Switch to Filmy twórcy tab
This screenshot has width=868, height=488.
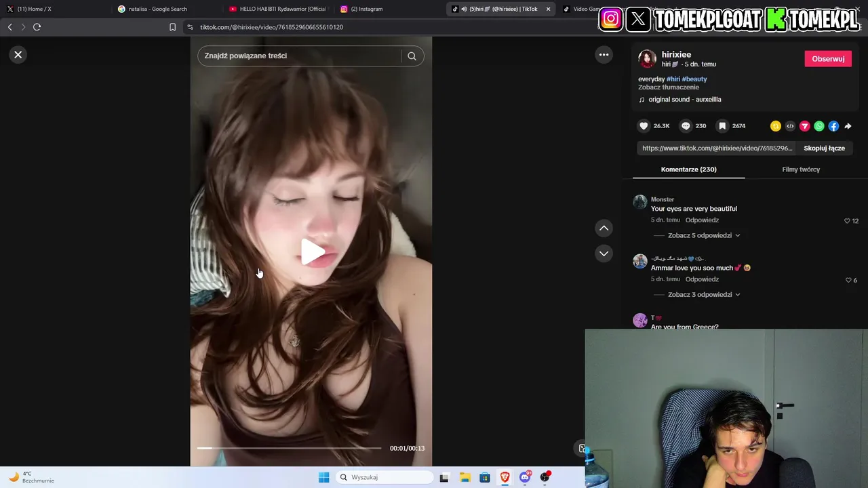pos(801,169)
